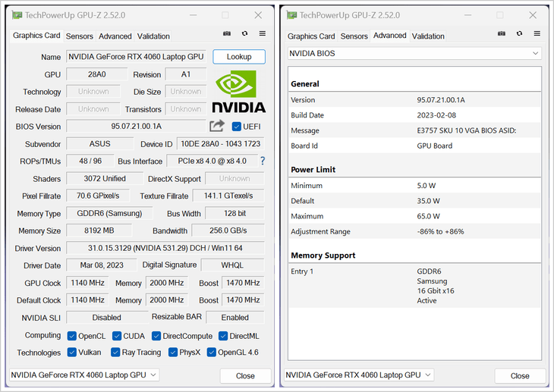Open the Validation tab beside the active Advanced tab

click(x=428, y=36)
